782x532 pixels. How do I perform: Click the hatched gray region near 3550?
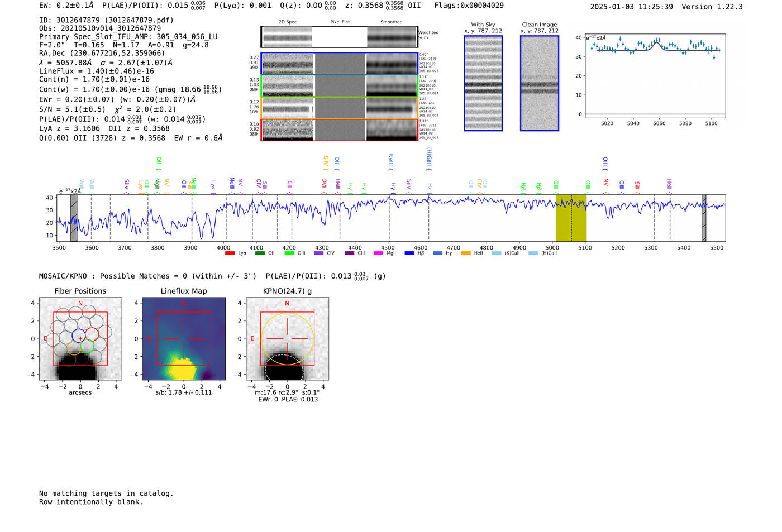pos(74,218)
